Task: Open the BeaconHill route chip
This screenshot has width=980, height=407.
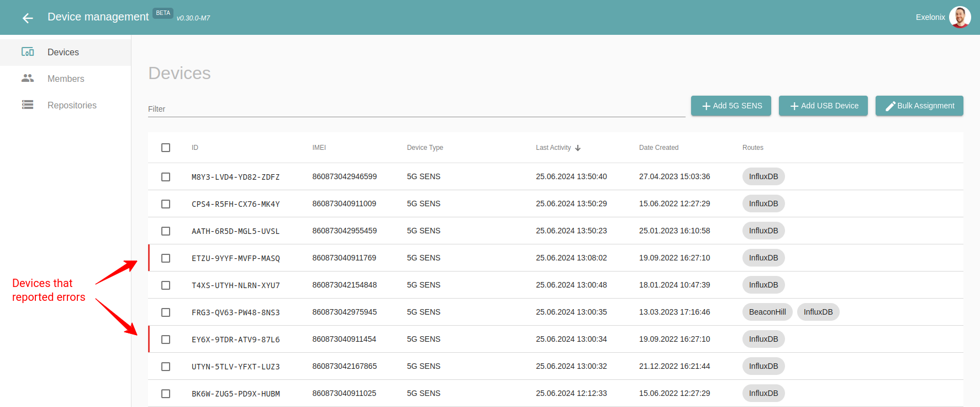Action: pos(767,312)
